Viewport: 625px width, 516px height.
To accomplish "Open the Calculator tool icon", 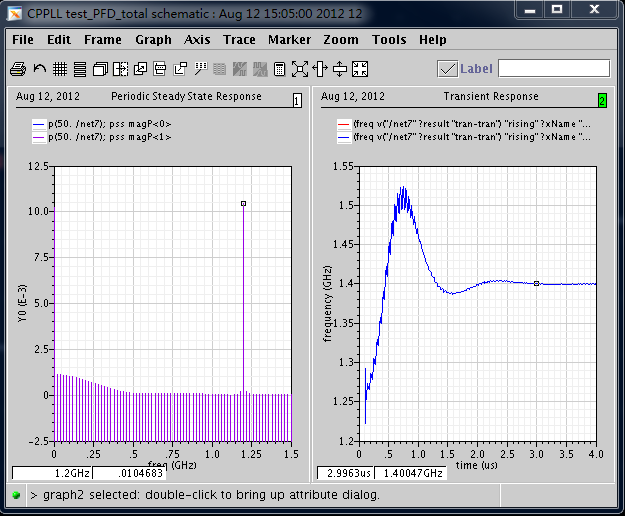I will click(x=280, y=69).
